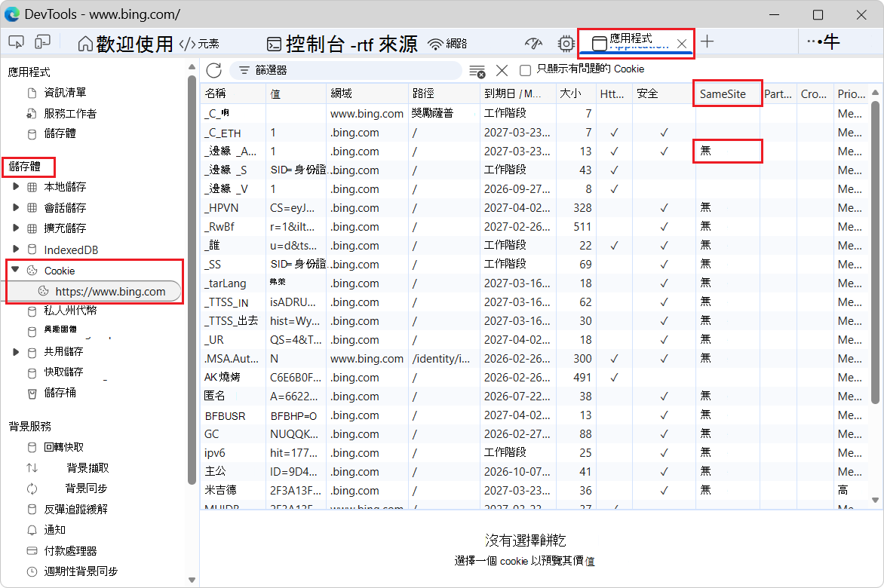Open Back/forward cache (回轉快取) item
The image size is (884, 588).
(x=63, y=447)
